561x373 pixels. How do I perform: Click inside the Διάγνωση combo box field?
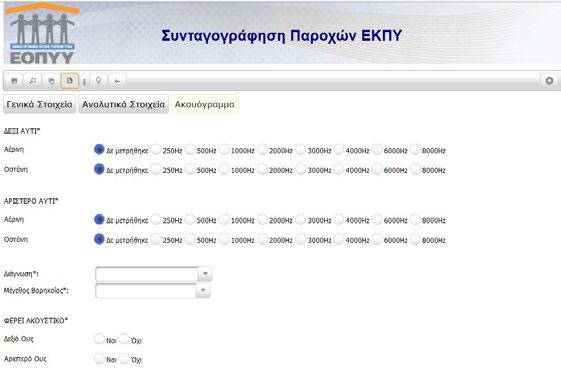147,274
